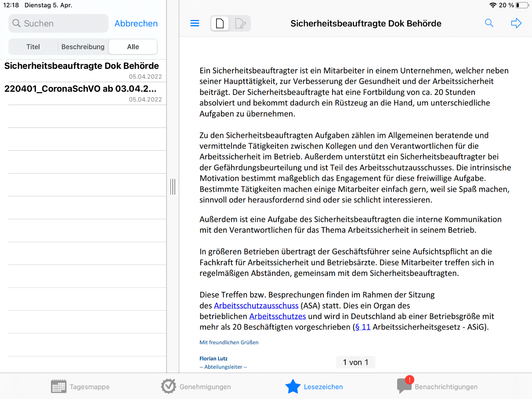Tap the forward share arrow icon

pyautogui.click(x=516, y=23)
